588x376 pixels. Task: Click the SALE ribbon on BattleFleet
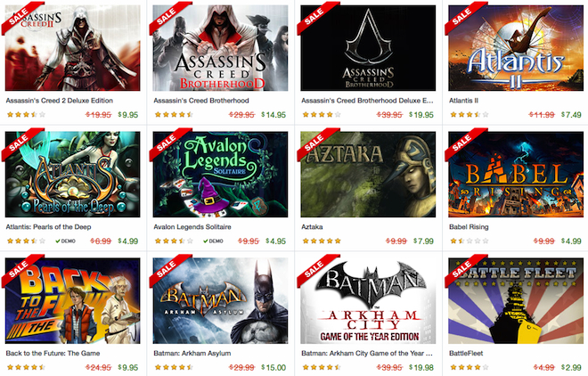click(x=464, y=269)
